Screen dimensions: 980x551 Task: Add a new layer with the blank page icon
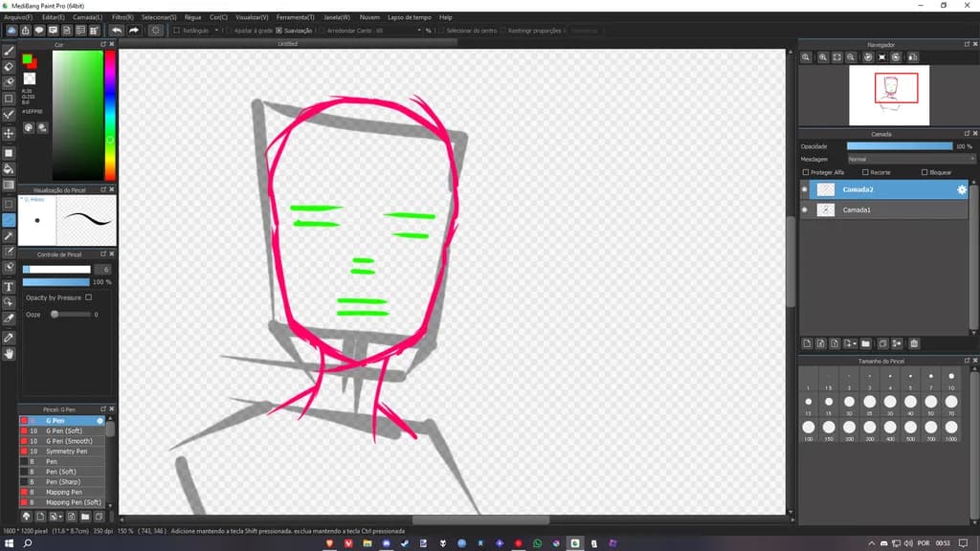pyautogui.click(x=807, y=343)
